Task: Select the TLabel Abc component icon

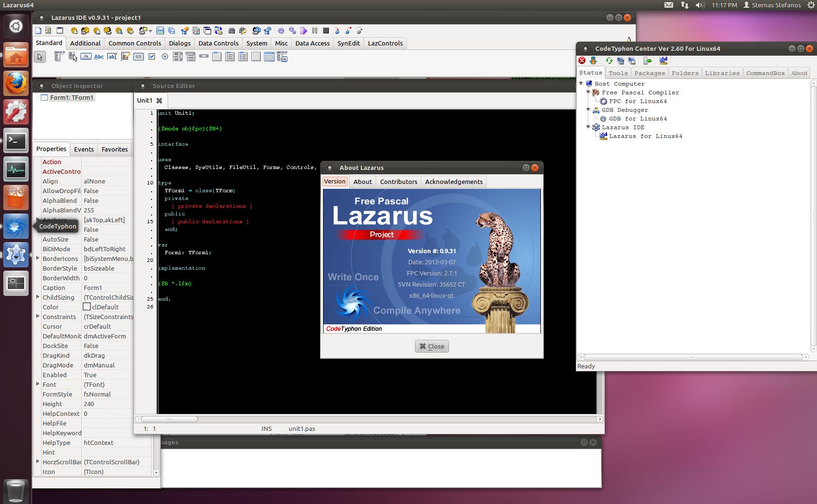Action: 99,57
